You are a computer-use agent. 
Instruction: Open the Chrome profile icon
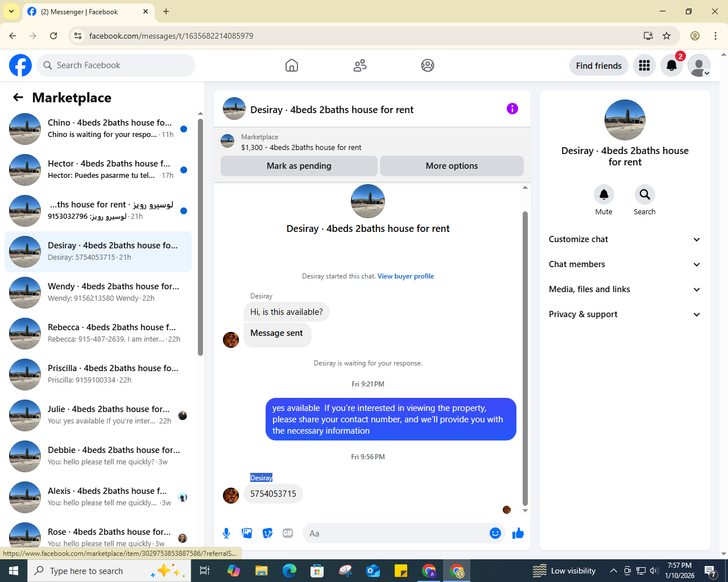coord(695,36)
